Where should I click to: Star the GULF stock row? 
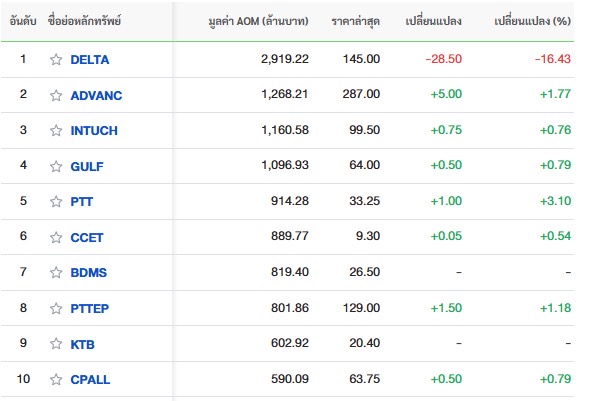click(x=56, y=166)
